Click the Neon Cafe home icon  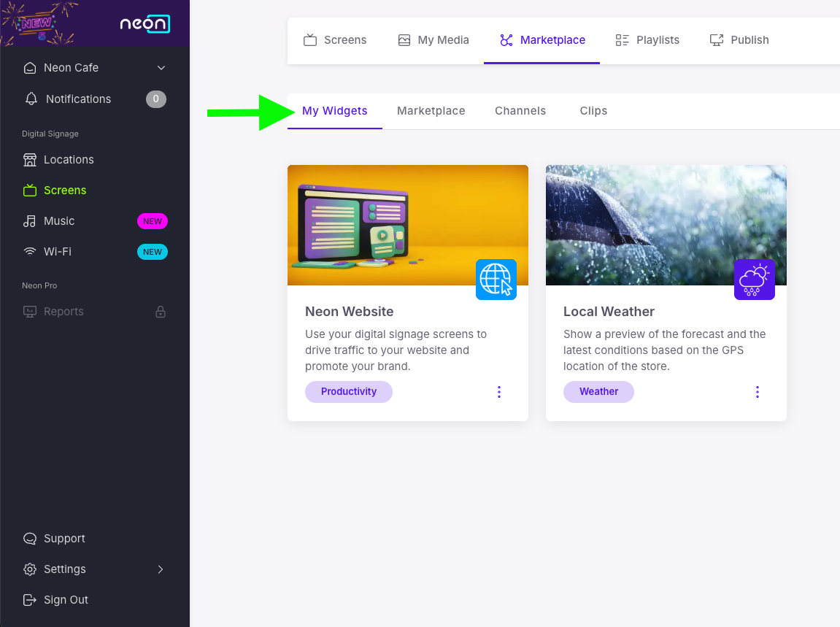[30, 68]
